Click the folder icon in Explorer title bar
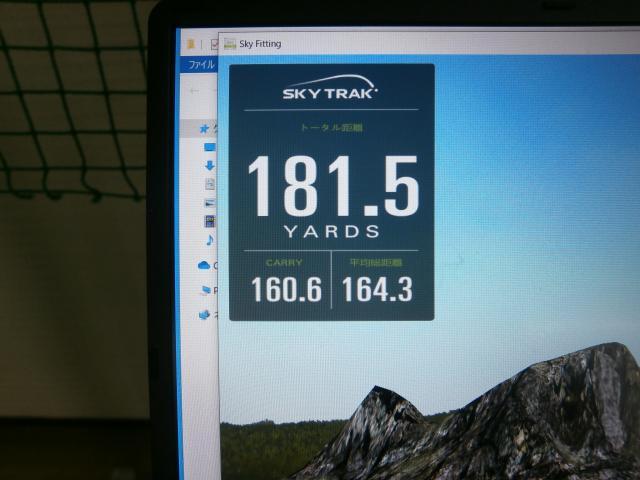640x480 pixels. pos(191,44)
